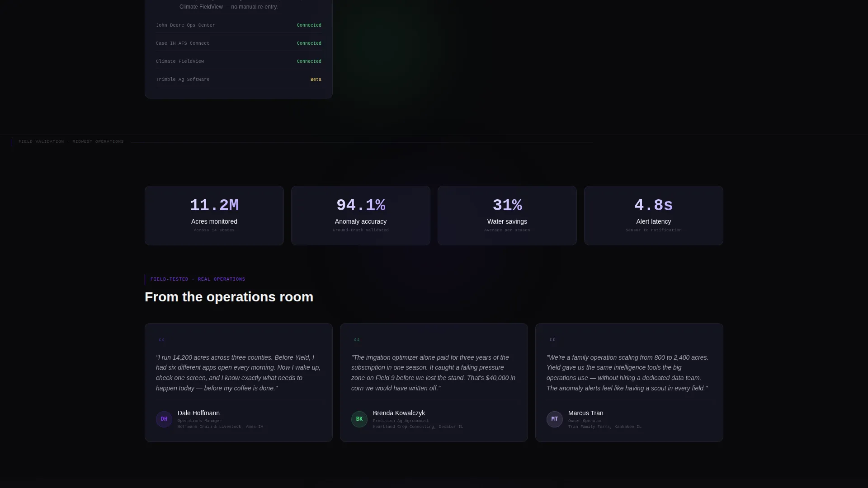Screen dimensions: 868x488
Task: Select the John Deere Ops Center row
Action: click(x=239, y=25)
